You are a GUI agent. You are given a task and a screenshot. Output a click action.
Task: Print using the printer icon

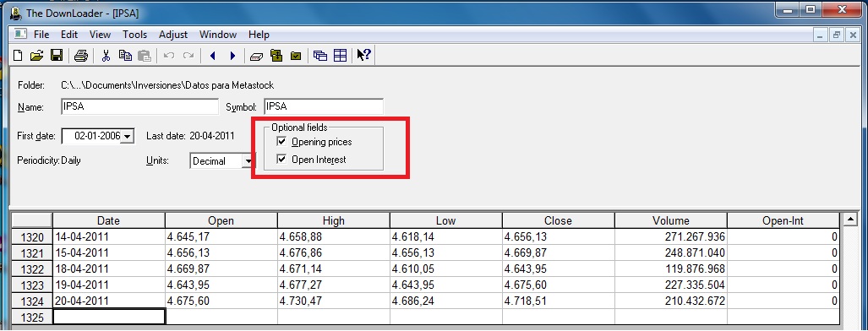[x=81, y=56]
